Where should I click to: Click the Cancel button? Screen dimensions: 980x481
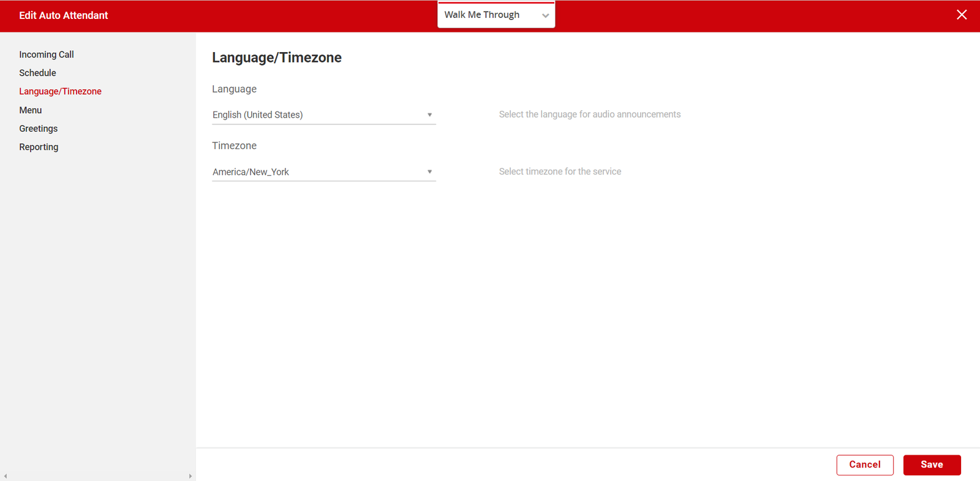(x=865, y=464)
